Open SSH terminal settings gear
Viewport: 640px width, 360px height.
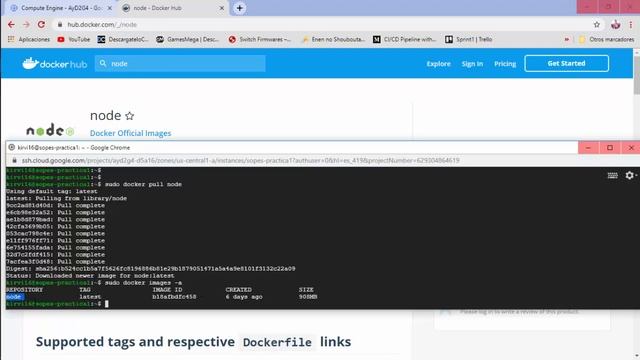[x=630, y=175]
